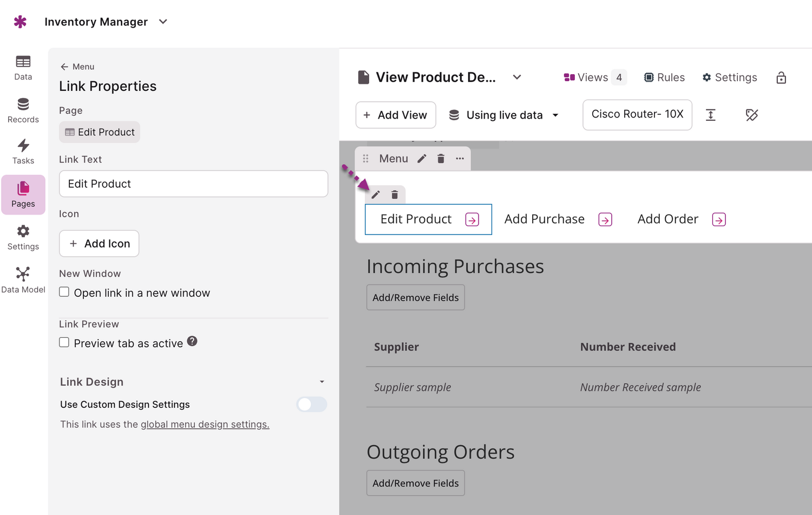Open the View Product page selector chevron
812x515 pixels.
517,77
